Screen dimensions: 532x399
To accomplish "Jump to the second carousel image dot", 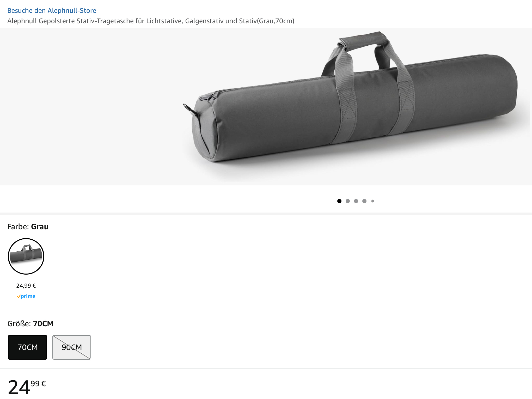I will pos(347,201).
